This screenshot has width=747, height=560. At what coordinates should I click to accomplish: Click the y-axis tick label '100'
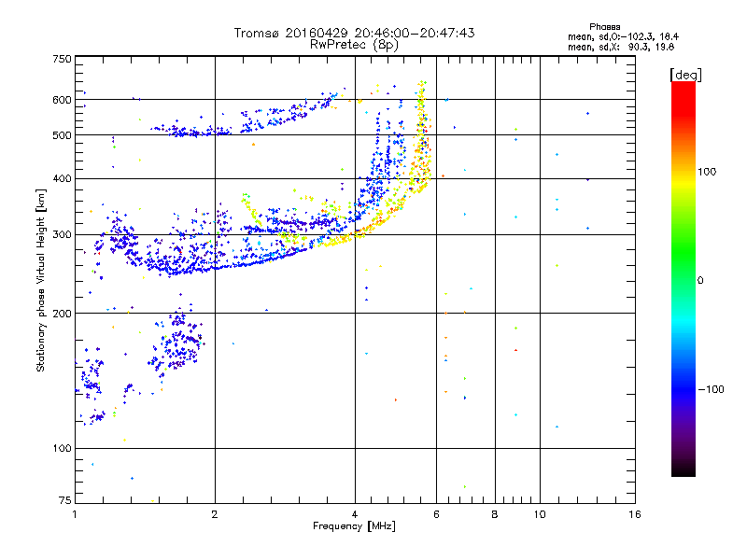coord(63,448)
